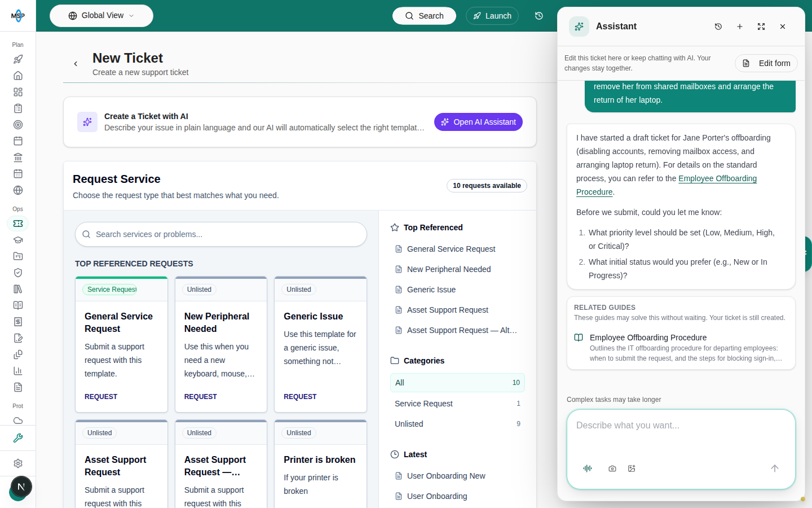812x508 pixels.
Task: Open the globe icon in the left sidebar
Action: pyautogui.click(x=18, y=190)
